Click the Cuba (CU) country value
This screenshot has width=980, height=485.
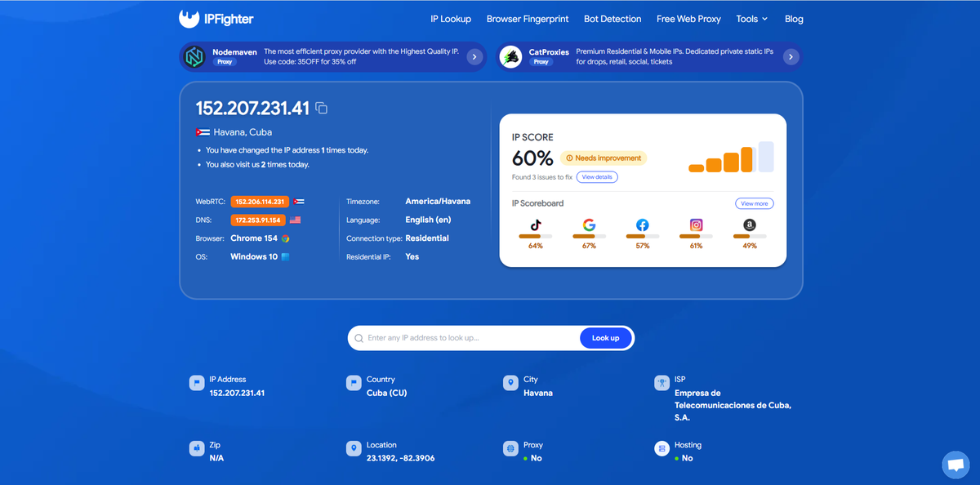coord(386,393)
